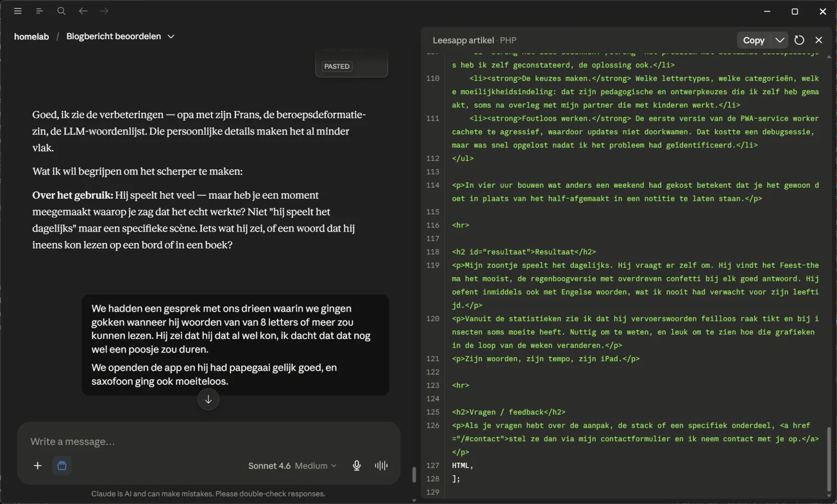Viewport: 837px width, 504px height.
Task: Go forward with the right arrow
Action: click(104, 11)
